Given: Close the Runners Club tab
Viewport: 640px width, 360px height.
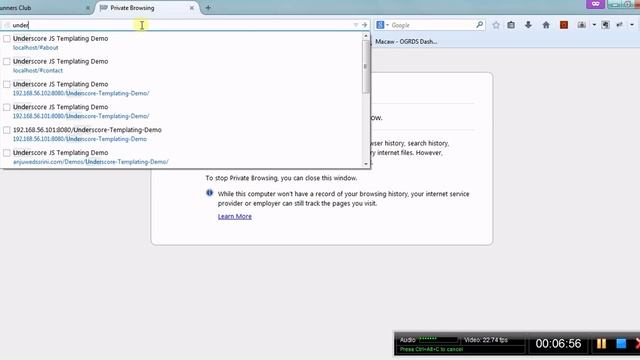Looking at the screenshot, I should tap(87, 8).
